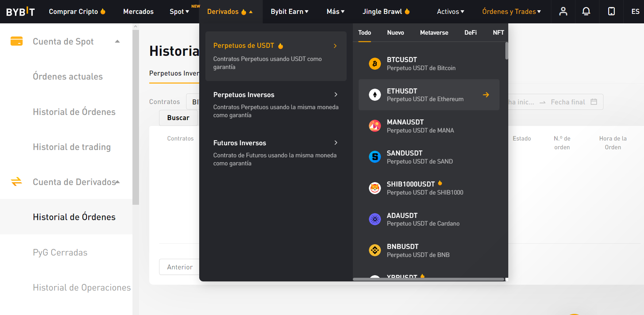The image size is (644, 315).
Task: Collapse the Cuenta de Derivados section
Action: pos(117,182)
